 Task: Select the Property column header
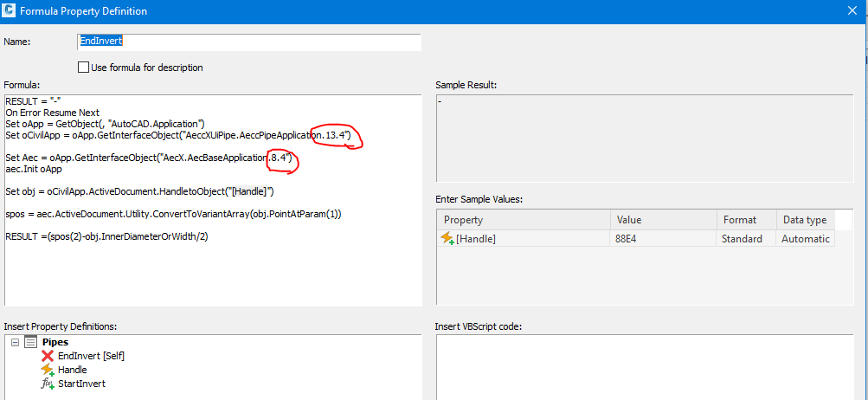[524, 220]
